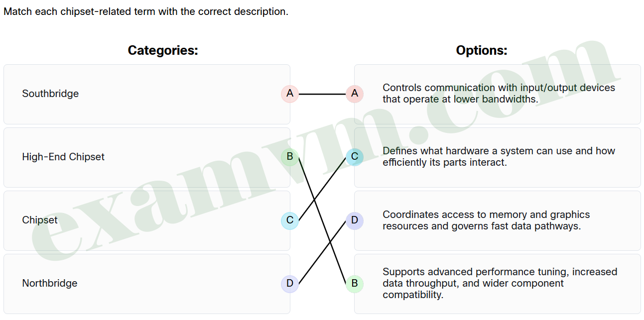Click option dot A near input/output description
Viewport: 644px width, 320px height.
(355, 94)
